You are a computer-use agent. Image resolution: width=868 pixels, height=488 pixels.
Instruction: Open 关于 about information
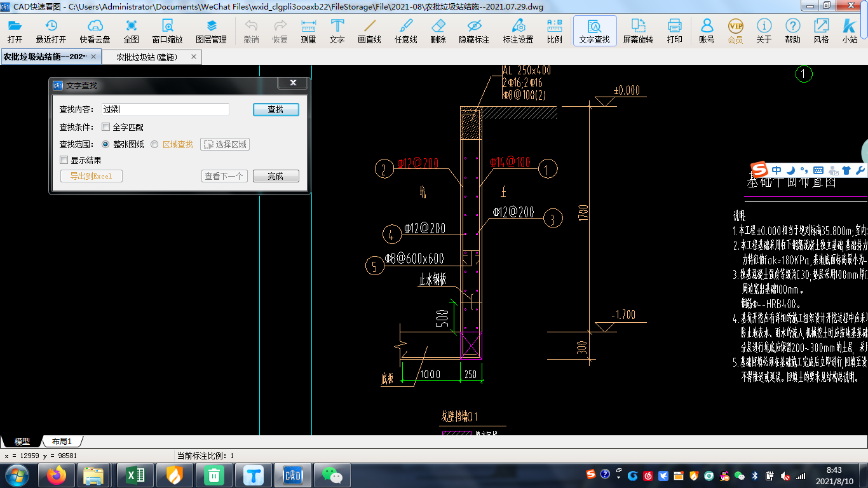tap(764, 31)
